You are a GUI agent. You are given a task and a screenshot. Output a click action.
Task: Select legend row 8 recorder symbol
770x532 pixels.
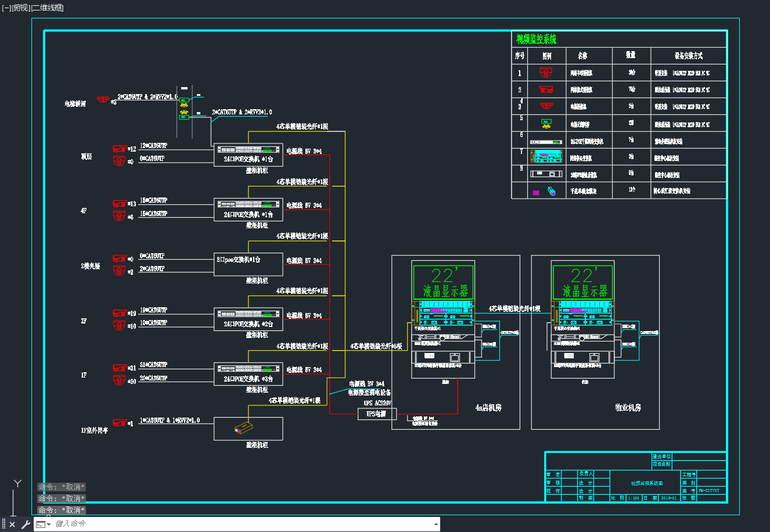click(x=546, y=174)
